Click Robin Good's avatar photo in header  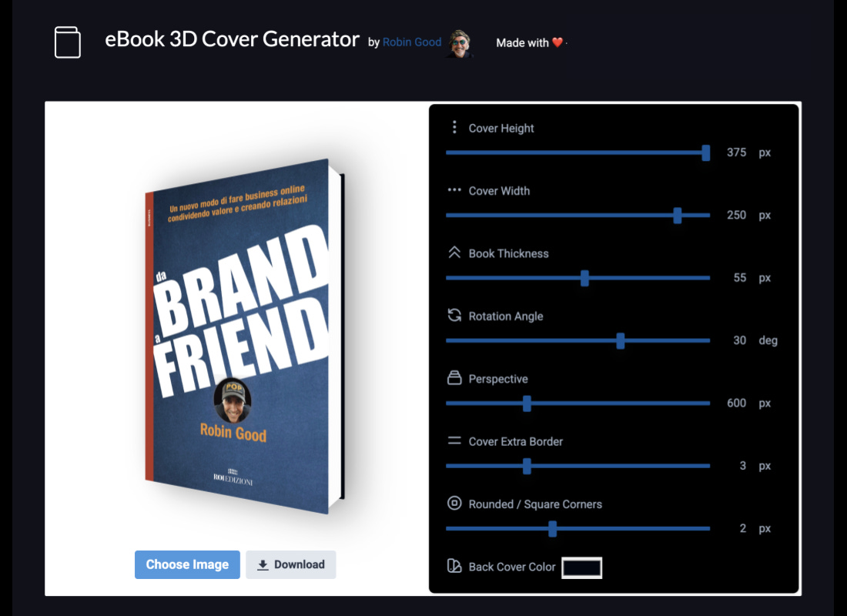pos(460,44)
